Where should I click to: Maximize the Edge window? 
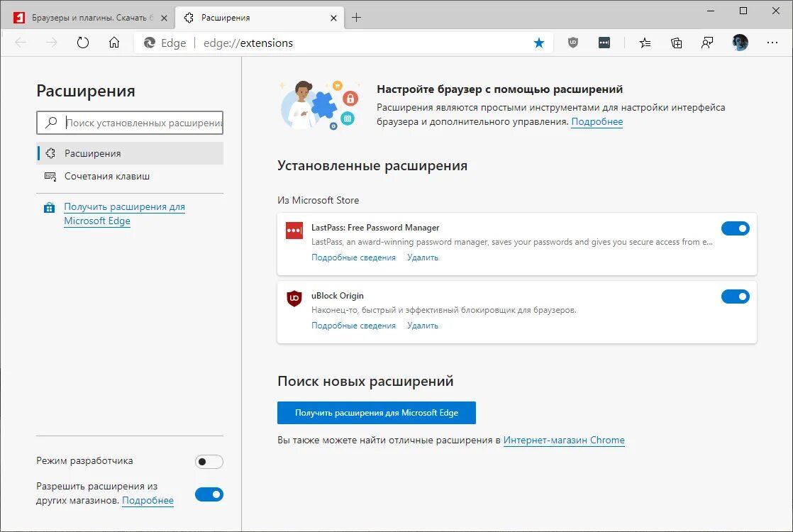(743, 11)
